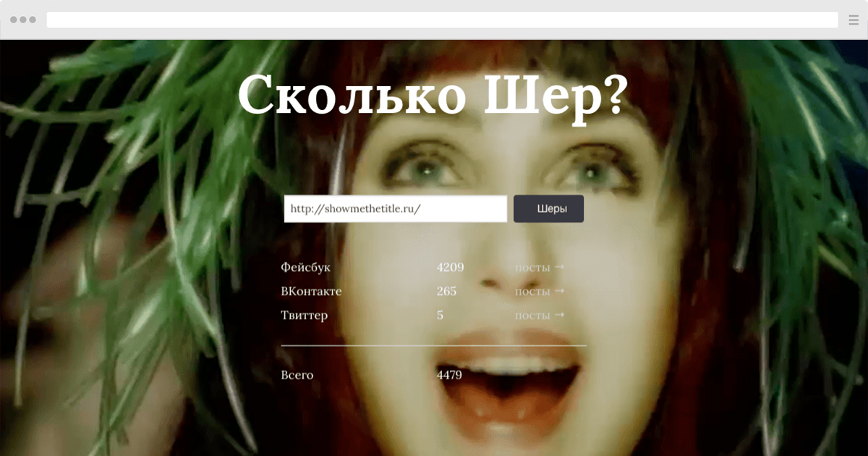This screenshot has width=868, height=456.
Task: Click the Всего total label
Action: [297, 375]
